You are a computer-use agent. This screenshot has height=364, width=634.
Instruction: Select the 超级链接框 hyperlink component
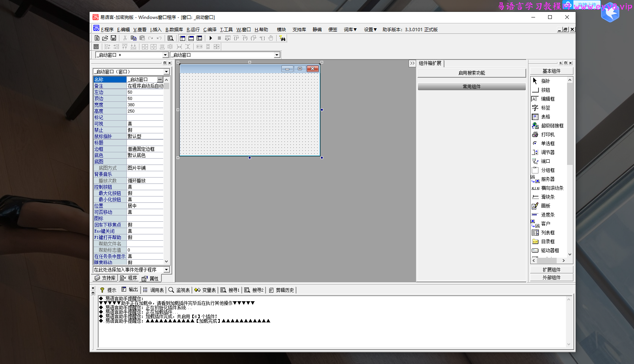pos(553,126)
